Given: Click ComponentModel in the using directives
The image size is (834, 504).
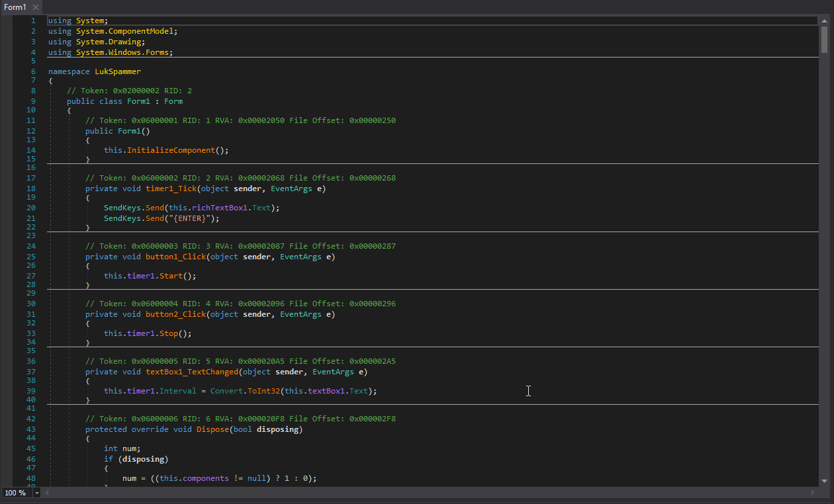Looking at the screenshot, I should click(141, 31).
